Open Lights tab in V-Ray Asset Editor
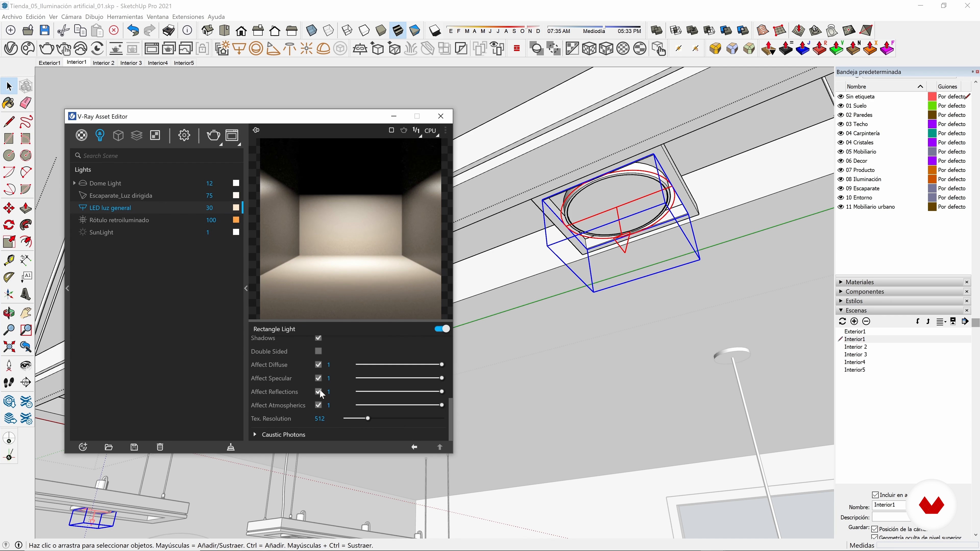This screenshot has height=551, width=980. (100, 135)
